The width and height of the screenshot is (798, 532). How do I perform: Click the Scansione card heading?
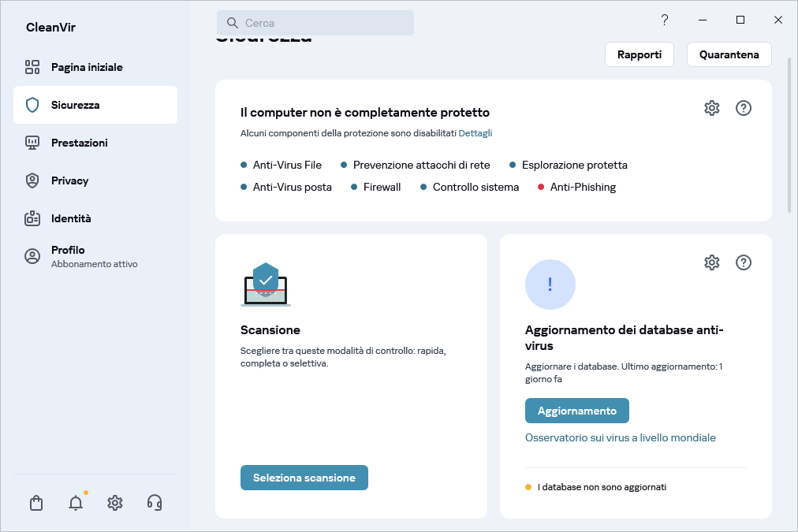270,330
